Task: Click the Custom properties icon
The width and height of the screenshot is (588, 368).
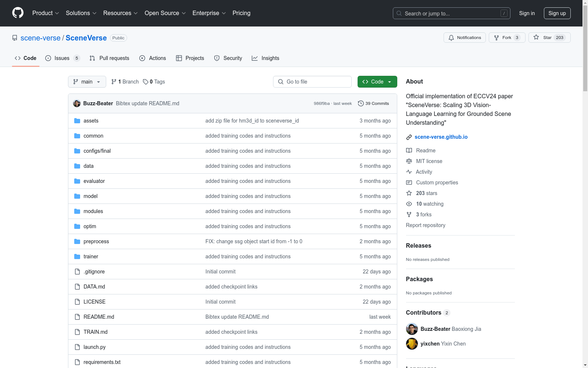Action: coord(409,183)
